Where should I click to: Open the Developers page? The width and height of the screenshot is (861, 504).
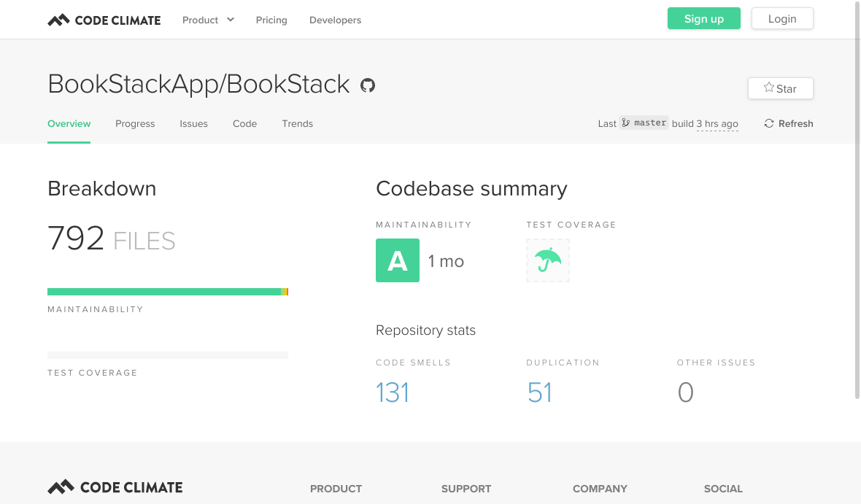tap(335, 20)
